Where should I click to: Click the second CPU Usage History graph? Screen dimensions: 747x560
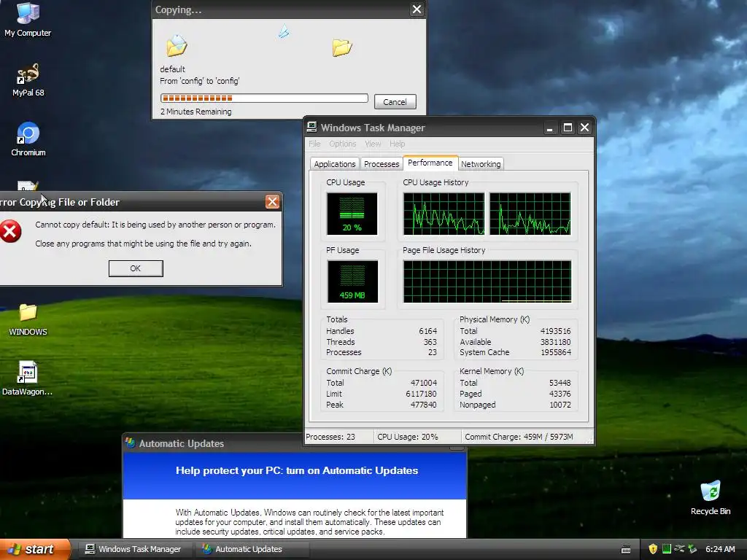(x=530, y=214)
